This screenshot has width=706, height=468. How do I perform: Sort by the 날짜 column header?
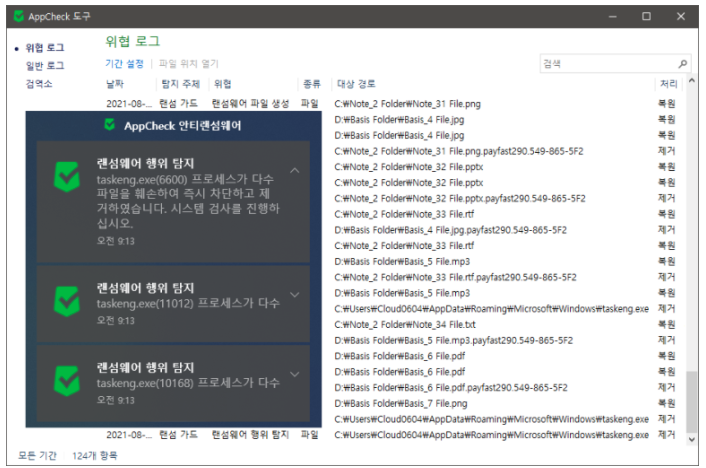(115, 84)
